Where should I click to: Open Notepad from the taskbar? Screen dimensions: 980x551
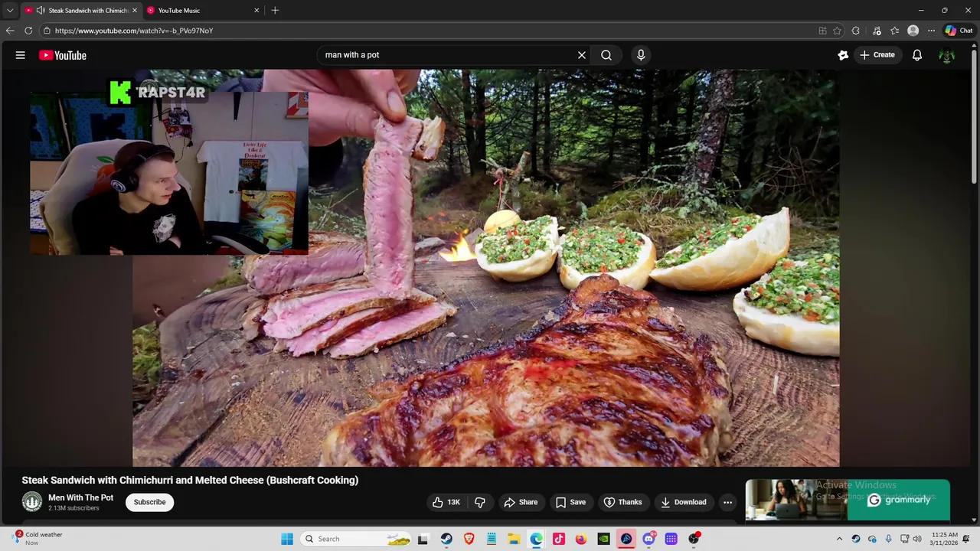pyautogui.click(x=492, y=539)
